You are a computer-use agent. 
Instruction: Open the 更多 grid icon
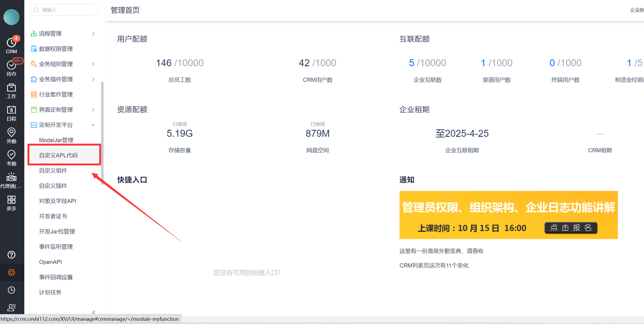pos(11,203)
